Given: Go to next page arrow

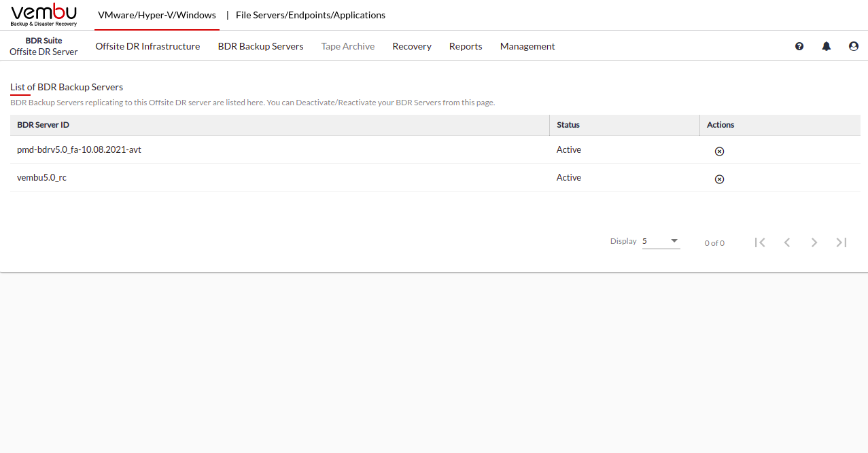Looking at the screenshot, I should click(814, 242).
